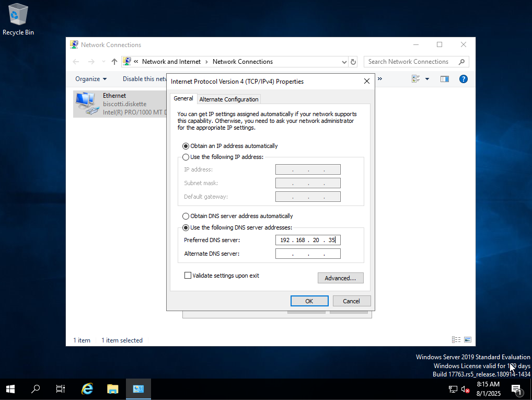Go up one level with up arrow

point(114,62)
